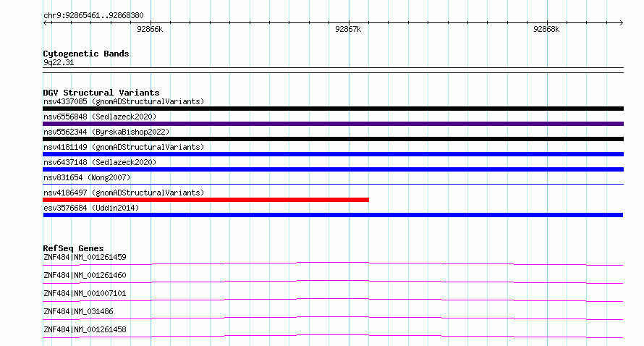The image size is (644, 346).
Task: Open variant nsv4186497 label
Action: [124, 193]
